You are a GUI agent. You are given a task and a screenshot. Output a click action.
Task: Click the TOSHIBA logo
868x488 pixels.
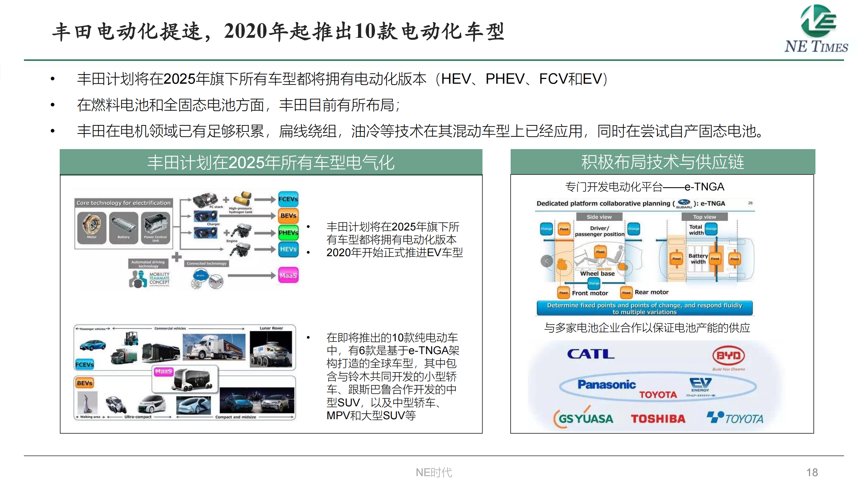click(658, 419)
